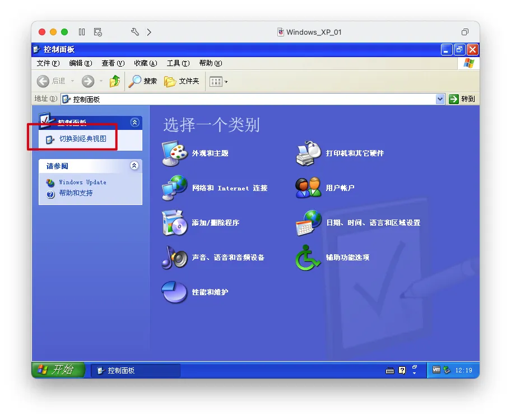511x420 pixels.
Task: Open the Views button dropdown arrow
Action: [x=226, y=82]
